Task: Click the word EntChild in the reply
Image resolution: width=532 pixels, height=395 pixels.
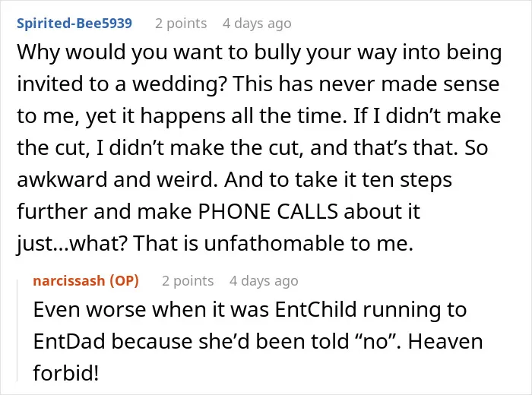Action: point(315,309)
